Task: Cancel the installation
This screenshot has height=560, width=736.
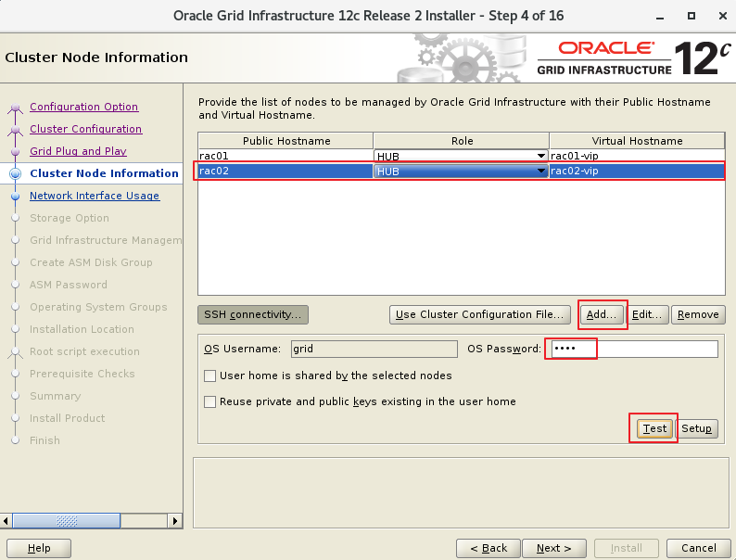Action: coord(698,548)
